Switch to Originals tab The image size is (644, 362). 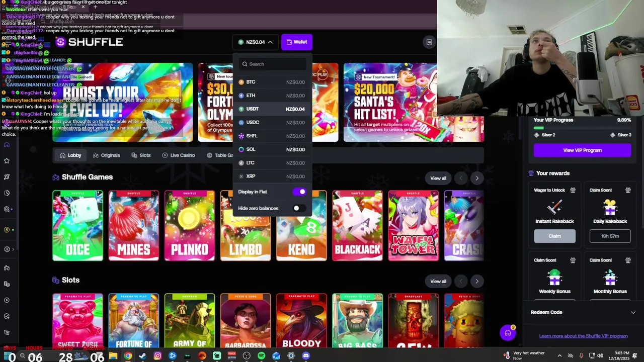(106, 155)
